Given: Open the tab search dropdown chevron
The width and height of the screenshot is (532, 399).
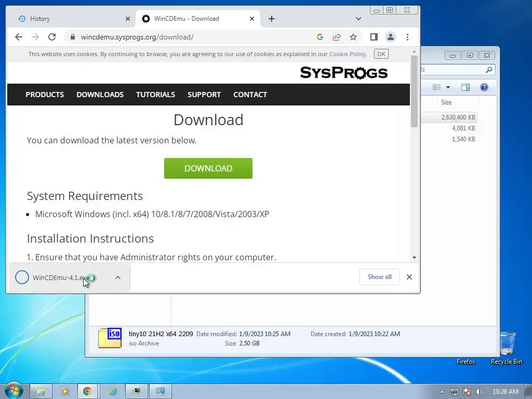Looking at the screenshot, I should click(358, 19).
